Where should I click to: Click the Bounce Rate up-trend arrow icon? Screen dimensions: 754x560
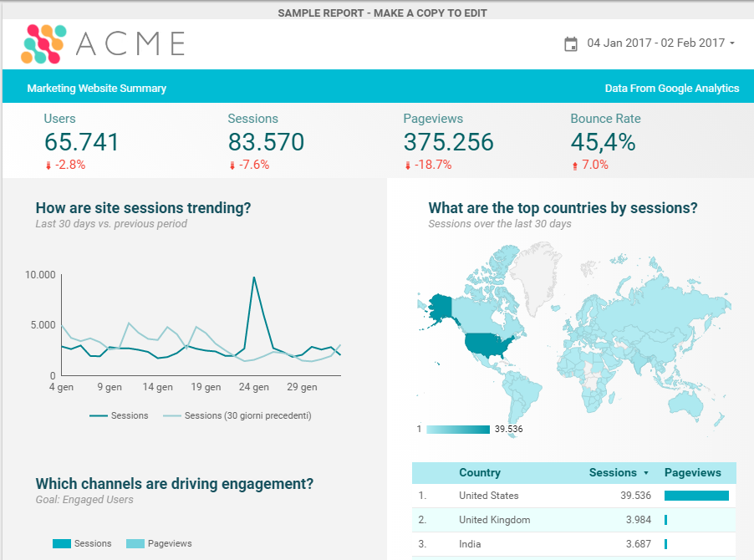tap(574, 165)
